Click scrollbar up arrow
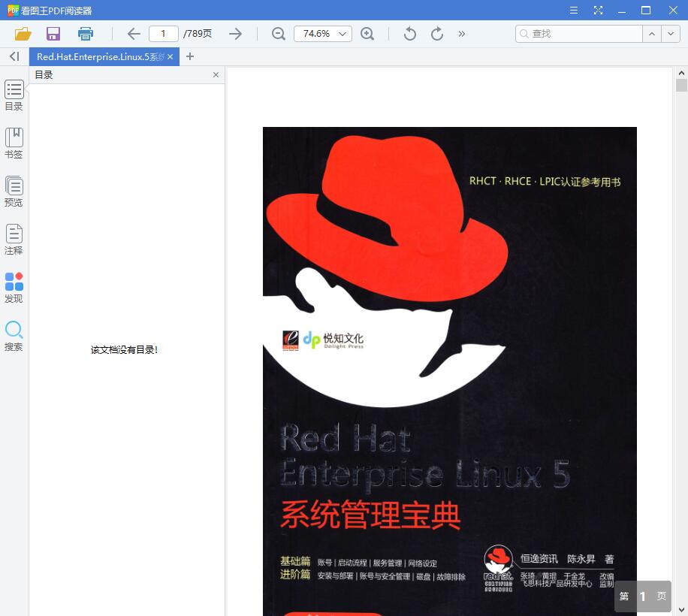 pos(681,73)
